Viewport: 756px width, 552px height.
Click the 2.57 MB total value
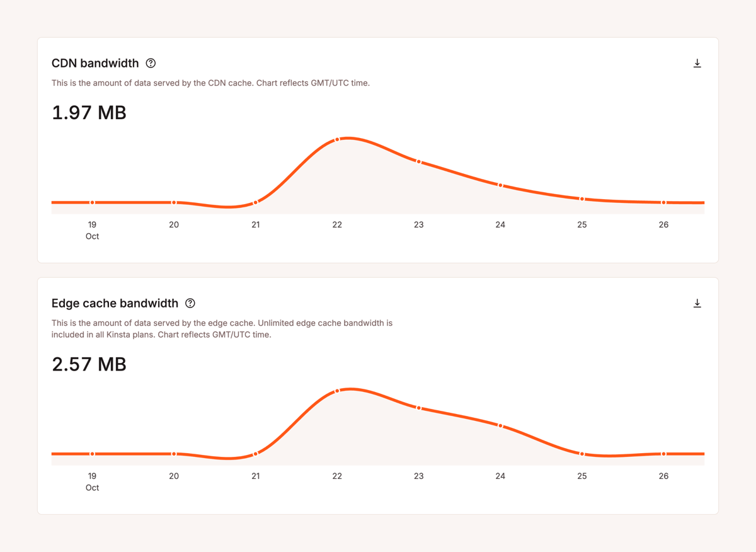coord(89,364)
